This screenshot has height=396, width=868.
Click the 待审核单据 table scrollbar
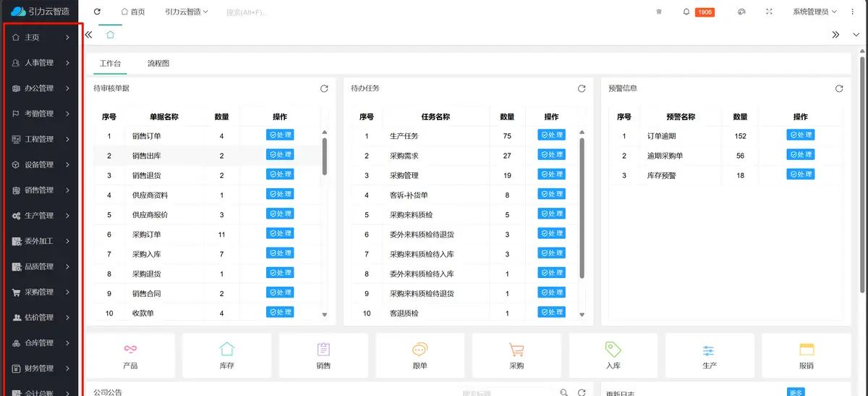[325, 156]
